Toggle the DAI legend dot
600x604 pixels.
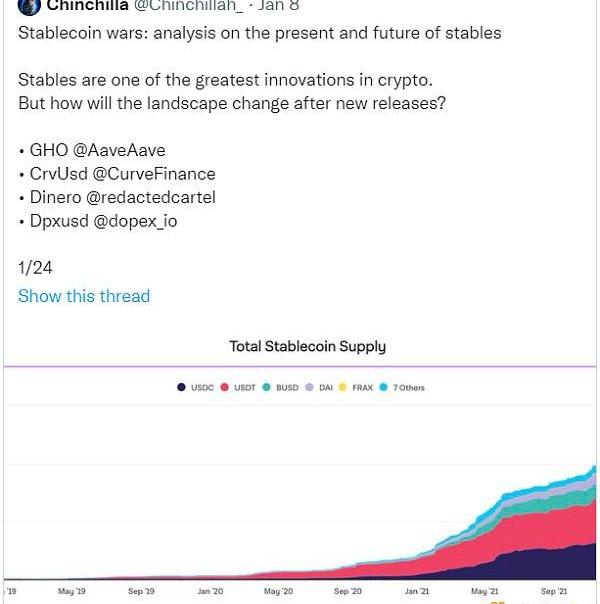point(310,388)
